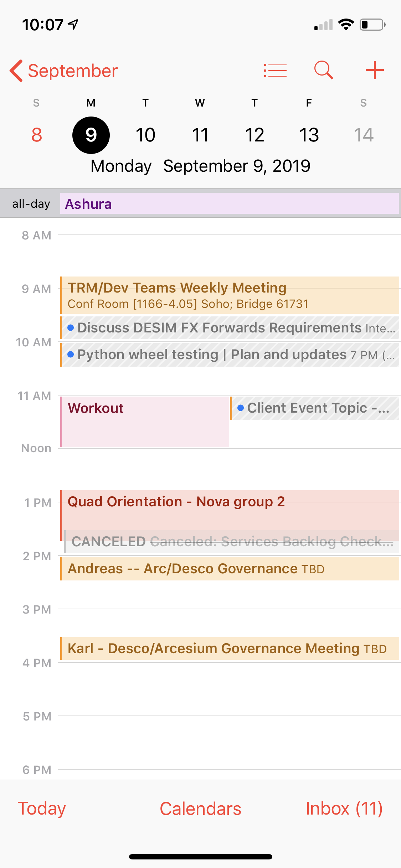Select Saturday the 14th
Screen dimensions: 401x868
point(363,135)
